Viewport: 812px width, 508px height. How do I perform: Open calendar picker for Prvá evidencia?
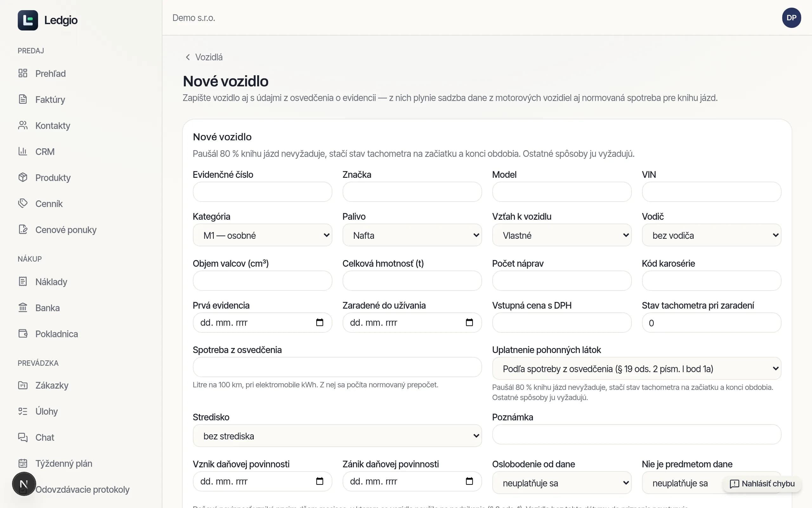point(319,323)
